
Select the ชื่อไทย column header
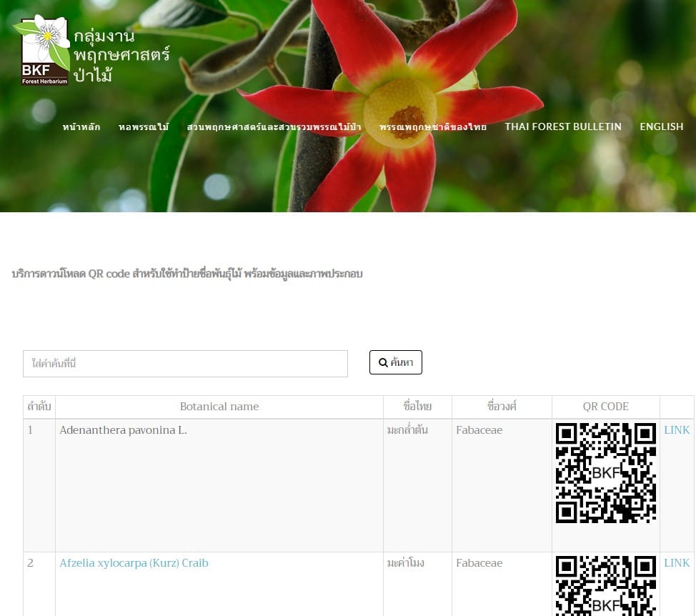pyautogui.click(x=417, y=407)
